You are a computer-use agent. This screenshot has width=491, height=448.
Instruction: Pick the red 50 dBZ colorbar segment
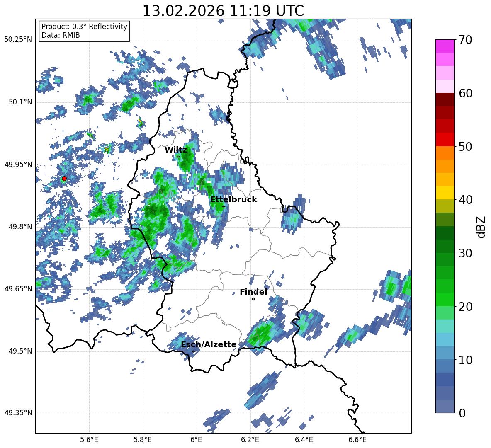[x=445, y=140]
